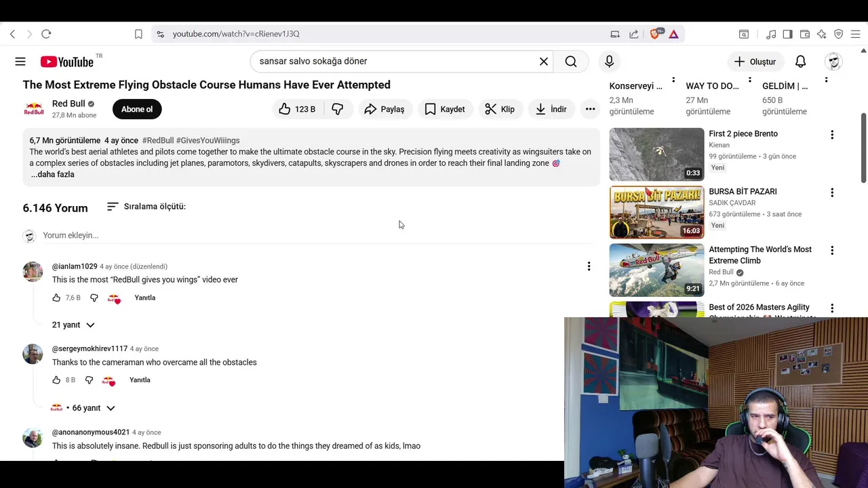Open Red Bull channel name link

68,104
